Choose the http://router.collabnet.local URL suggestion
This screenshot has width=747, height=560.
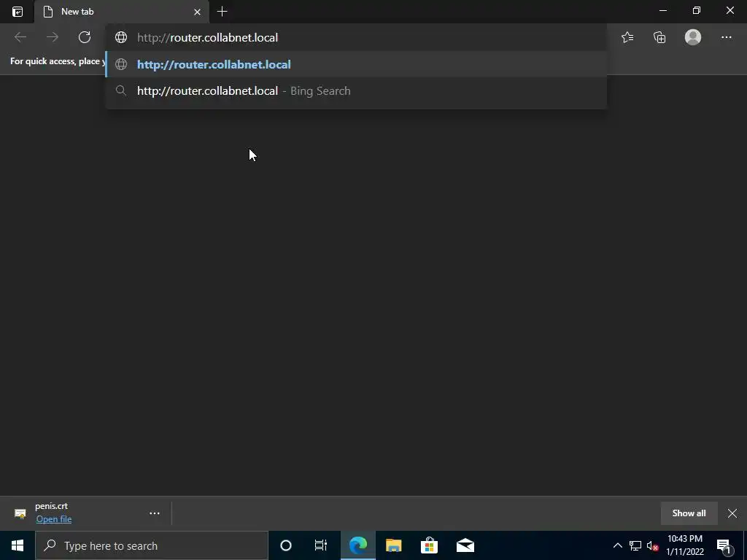click(x=356, y=64)
